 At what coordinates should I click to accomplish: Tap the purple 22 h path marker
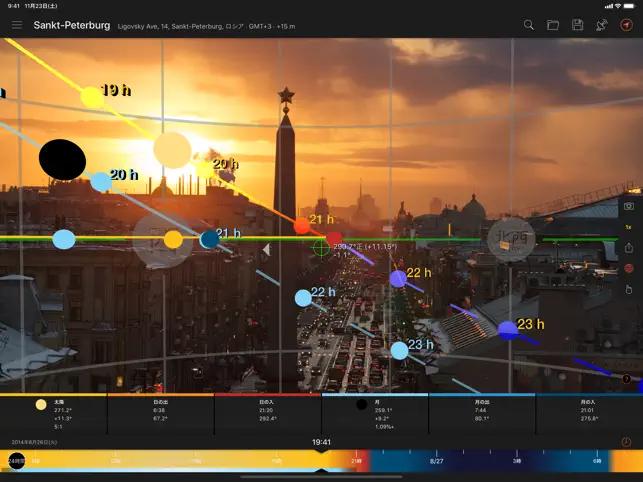(x=398, y=279)
